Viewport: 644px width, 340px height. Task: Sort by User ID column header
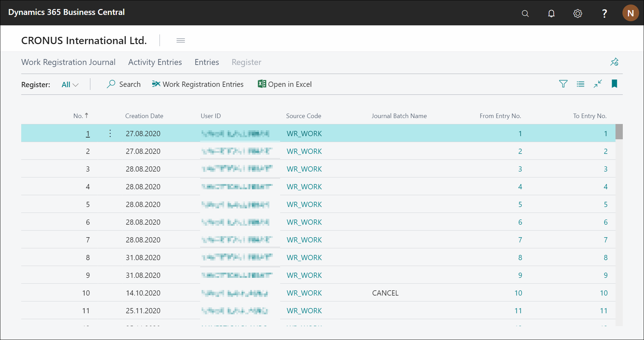211,116
